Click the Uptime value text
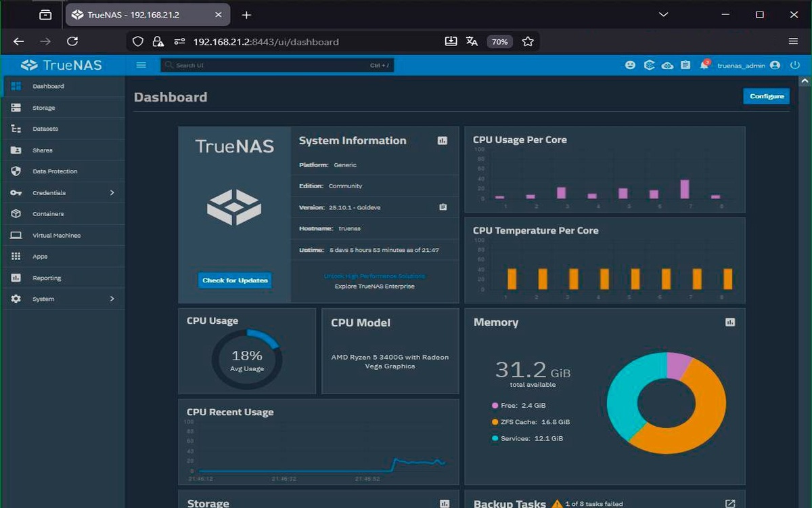 click(x=384, y=250)
